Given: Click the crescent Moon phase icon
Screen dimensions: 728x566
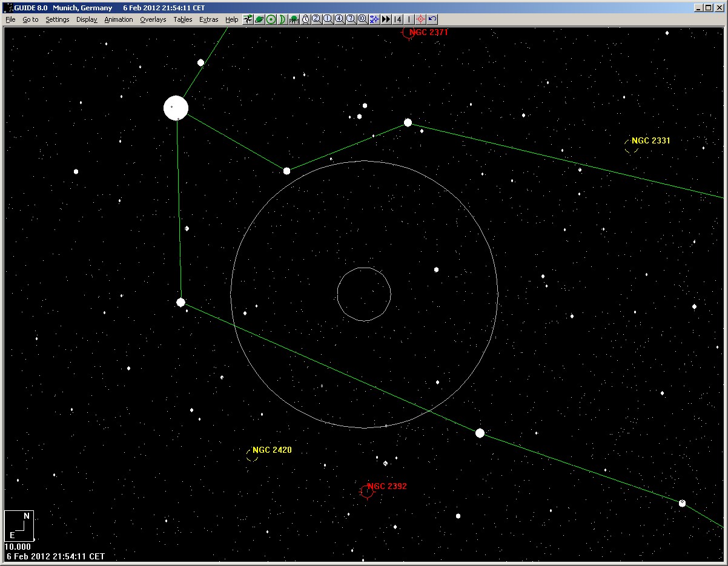Looking at the screenshot, I should [282, 19].
